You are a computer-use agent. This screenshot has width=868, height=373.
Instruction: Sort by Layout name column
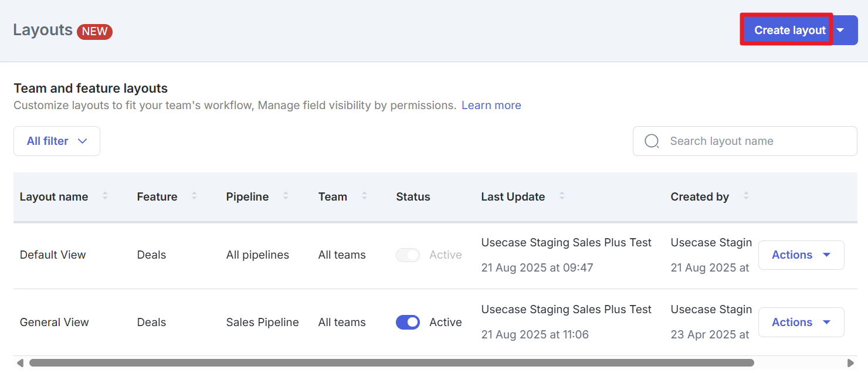click(105, 196)
